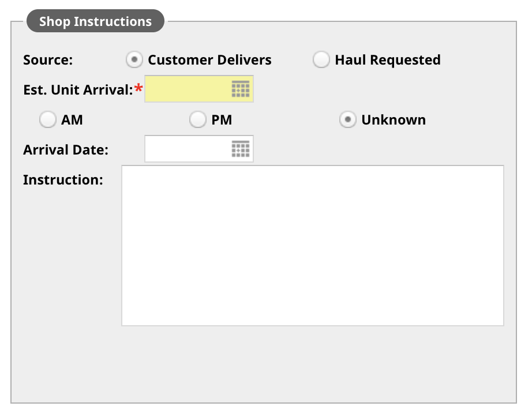Open the Arrival Date calendar picker
Viewport: 532px width, 414px height.
pos(240,149)
